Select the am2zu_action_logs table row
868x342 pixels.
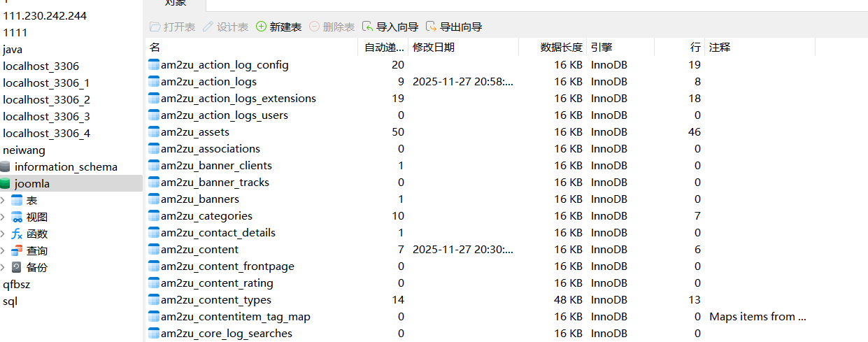tap(208, 82)
